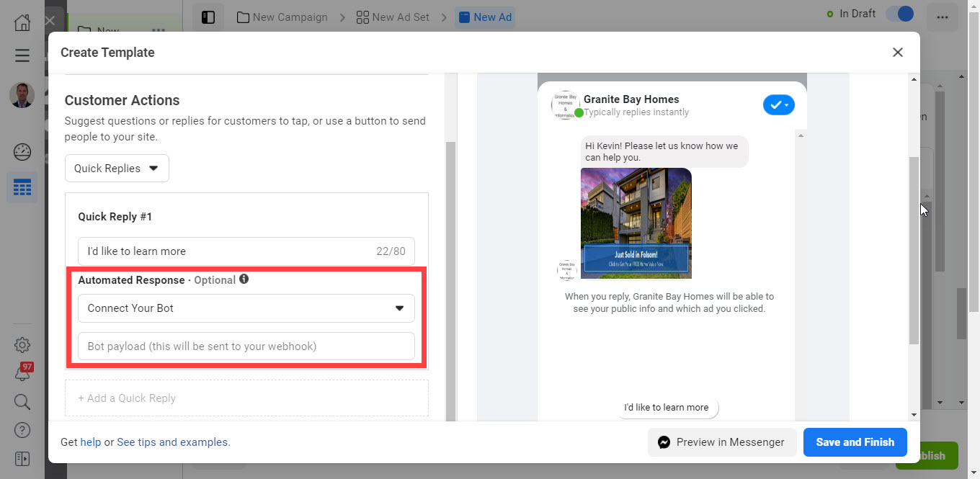Image resolution: width=980 pixels, height=479 pixels.
Task: View notifications bell with 97 badge
Action: point(22,373)
